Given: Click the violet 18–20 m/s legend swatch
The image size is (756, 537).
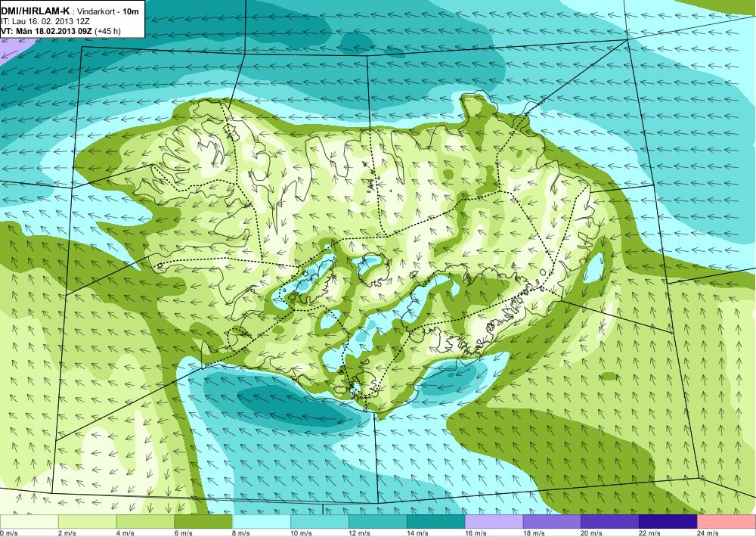Looking at the screenshot, I should [552, 522].
